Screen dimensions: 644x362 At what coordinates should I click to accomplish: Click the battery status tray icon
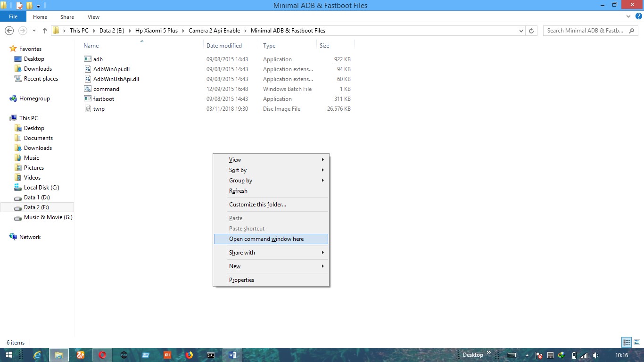click(x=574, y=355)
